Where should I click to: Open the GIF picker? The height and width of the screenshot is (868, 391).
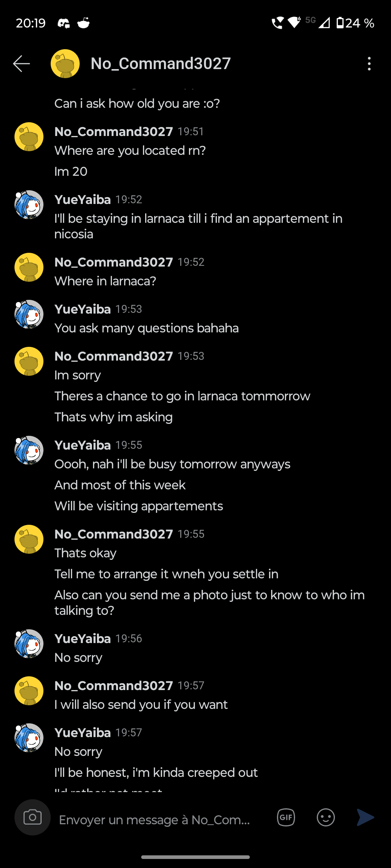(286, 817)
